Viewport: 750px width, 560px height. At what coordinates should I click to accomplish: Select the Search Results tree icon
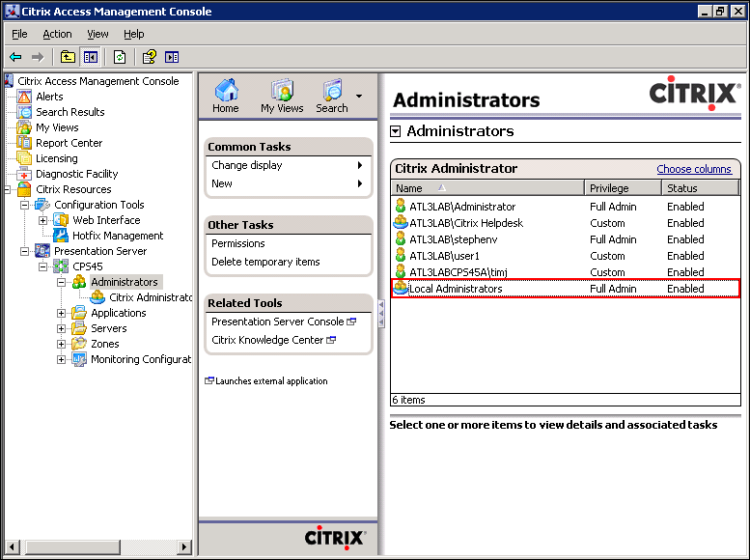[24, 112]
